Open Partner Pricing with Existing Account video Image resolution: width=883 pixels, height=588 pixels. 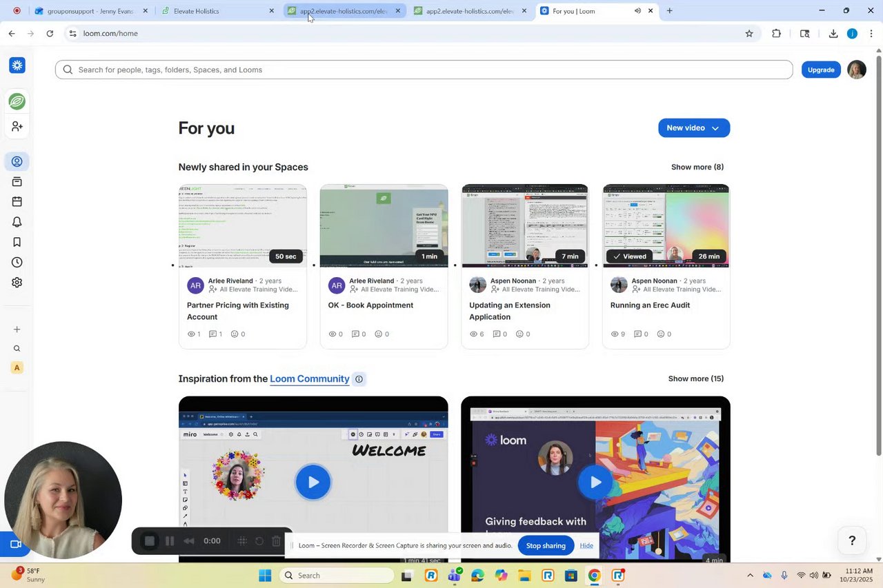tap(243, 266)
